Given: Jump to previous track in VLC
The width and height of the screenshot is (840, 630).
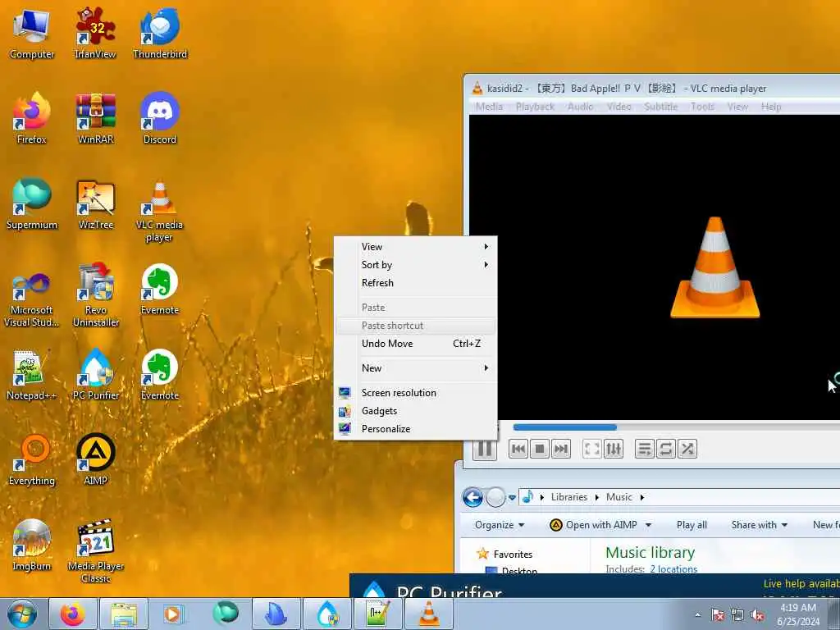Looking at the screenshot, I should coord(518,449).
